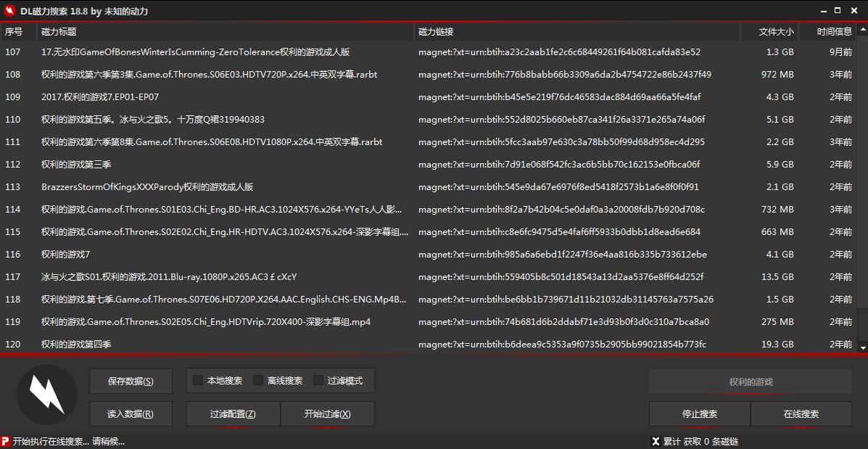Viewport: 868px width, 449px height.
Task: Click status text 累计 获取 0 条磁链
Action: (x=700, y=441)
